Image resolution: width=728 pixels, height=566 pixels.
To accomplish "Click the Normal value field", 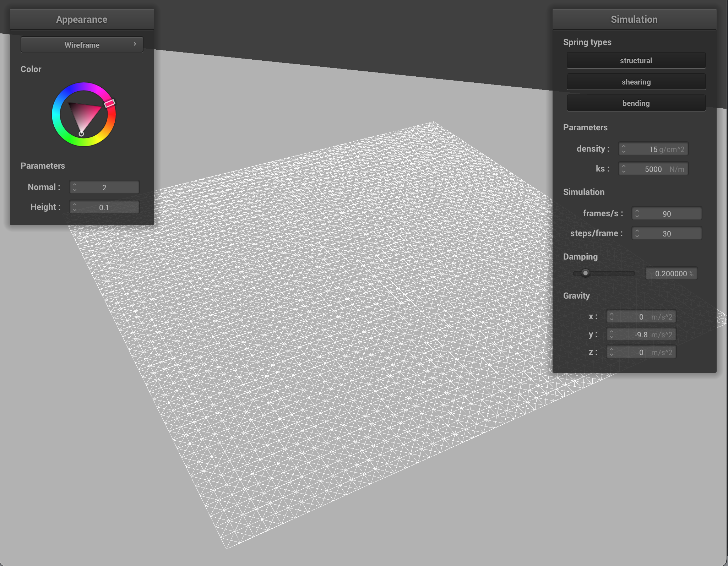I will (x=104, y=187).
